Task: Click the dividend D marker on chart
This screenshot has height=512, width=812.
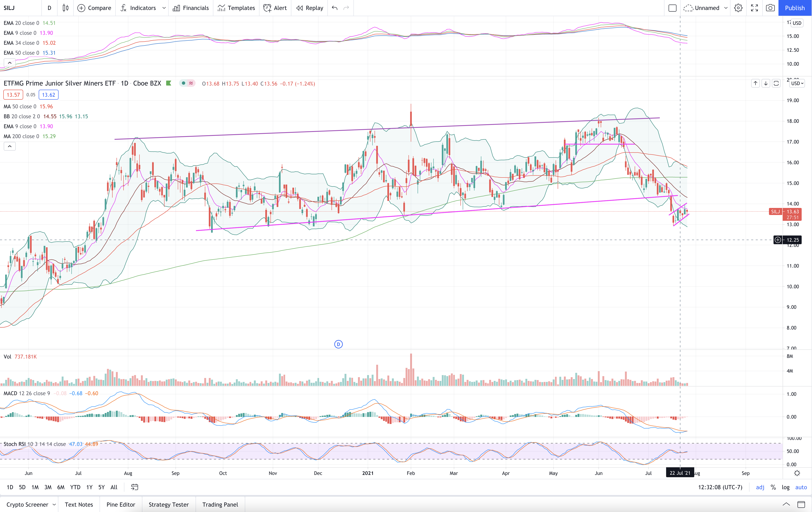Action: point(338,344)
